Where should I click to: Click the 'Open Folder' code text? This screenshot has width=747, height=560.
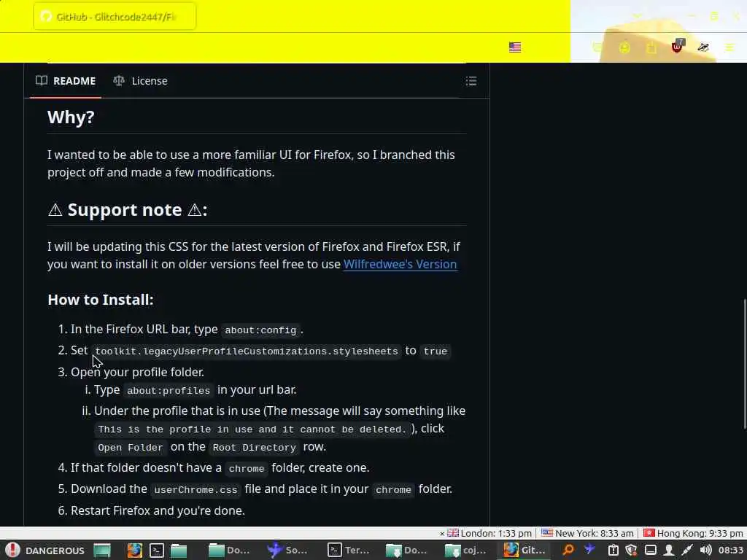click(x=130, y=448)
